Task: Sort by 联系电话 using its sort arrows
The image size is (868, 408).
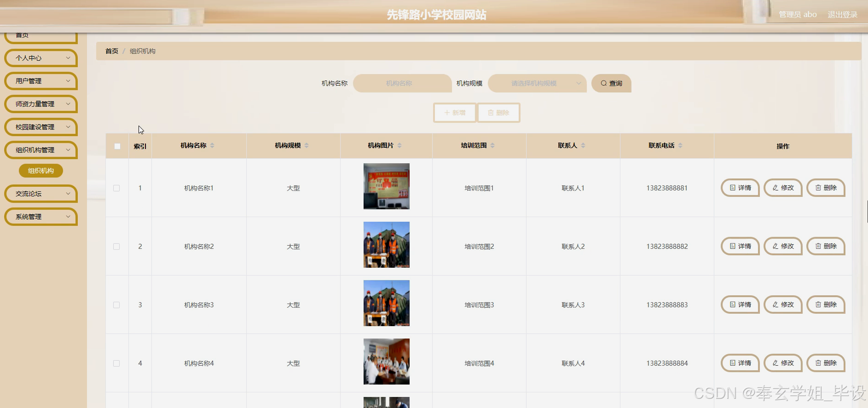Action: point(680,145)
